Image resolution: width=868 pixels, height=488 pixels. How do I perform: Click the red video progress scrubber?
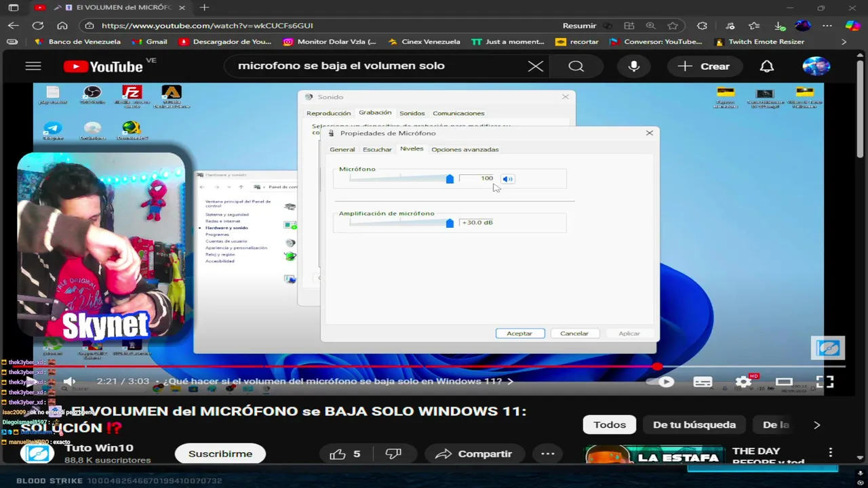(657, 366)
